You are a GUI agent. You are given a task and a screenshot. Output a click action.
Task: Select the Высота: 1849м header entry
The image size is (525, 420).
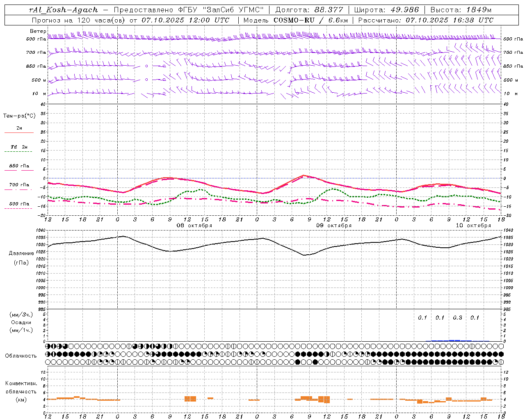[x=461, y=10]
